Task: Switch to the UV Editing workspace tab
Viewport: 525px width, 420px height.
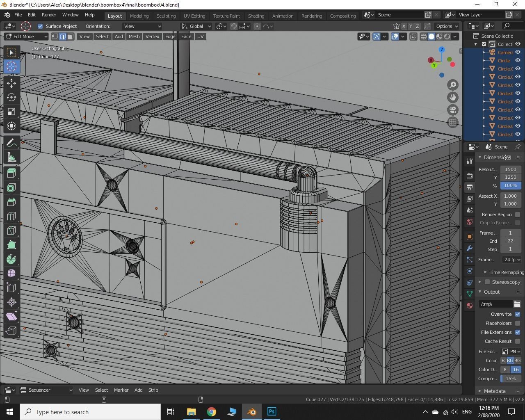Action: 194,16
